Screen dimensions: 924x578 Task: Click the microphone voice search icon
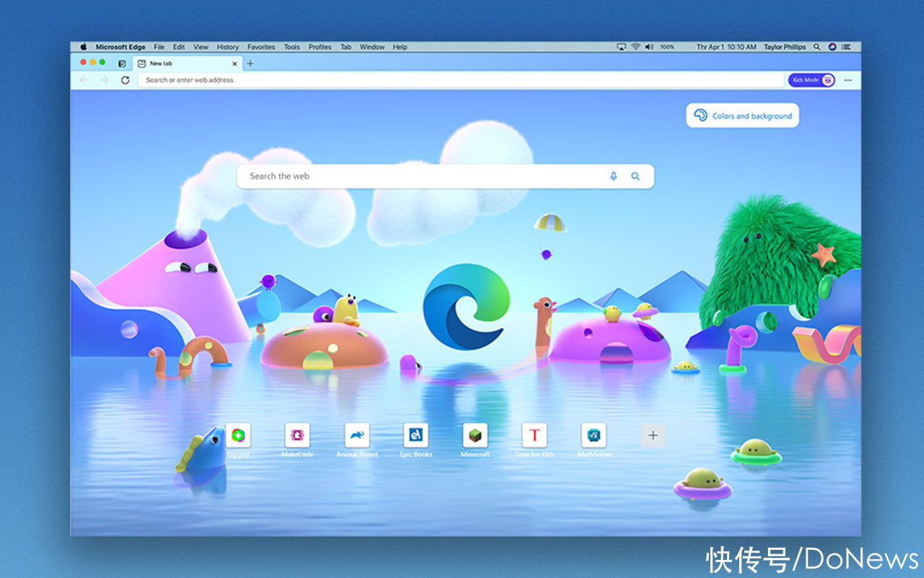point(614,176)
